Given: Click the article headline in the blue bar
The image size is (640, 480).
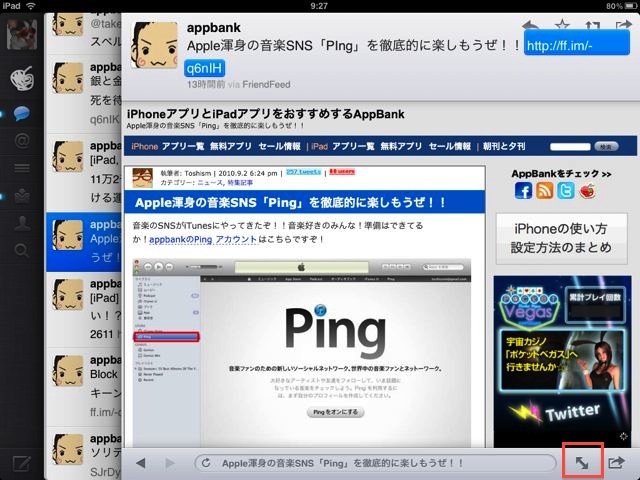Looking at the screenshot, I should pos(290,202).
